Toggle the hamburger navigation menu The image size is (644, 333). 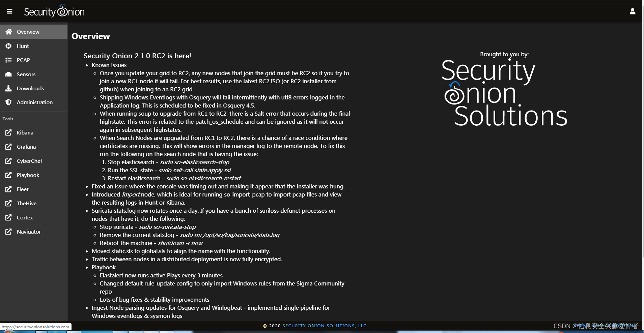pyautogui.click(x=9, y=11)
